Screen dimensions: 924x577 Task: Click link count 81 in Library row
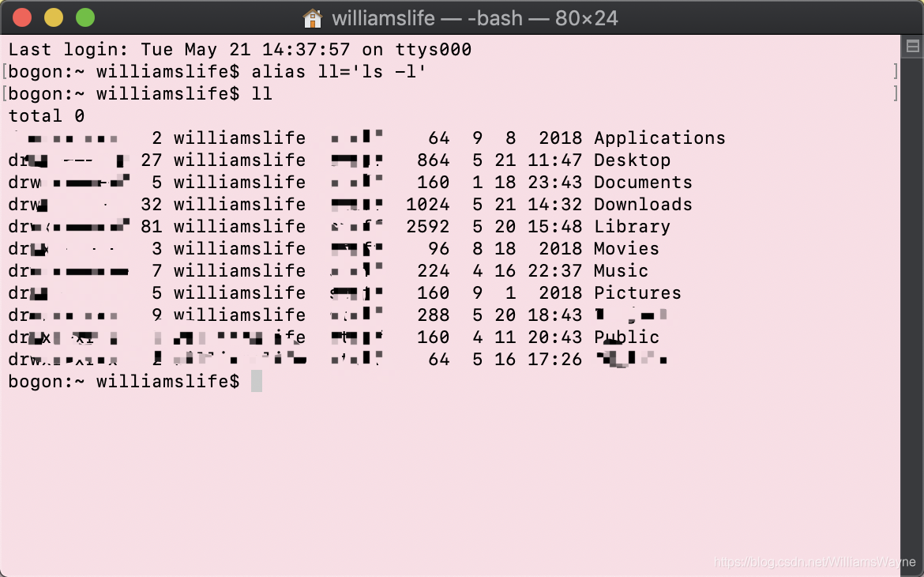[152, 227]
